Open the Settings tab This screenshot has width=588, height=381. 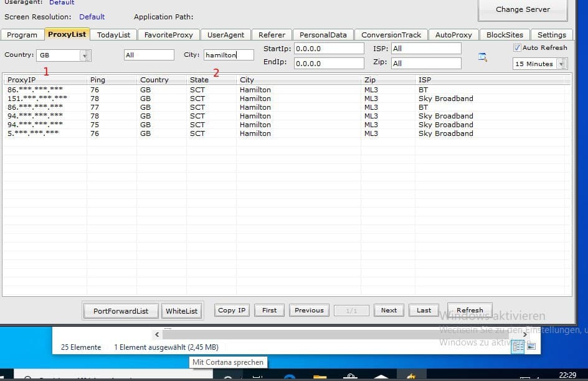551,35
